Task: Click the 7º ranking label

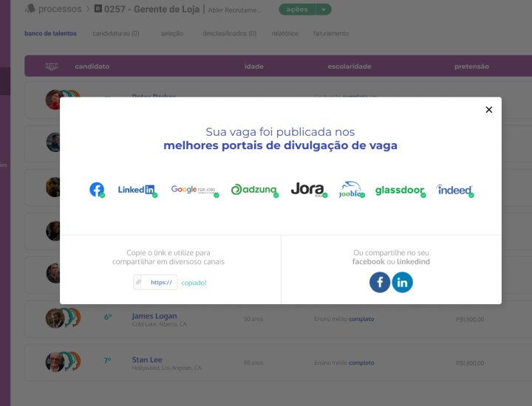Action: [x=108, y=360]
